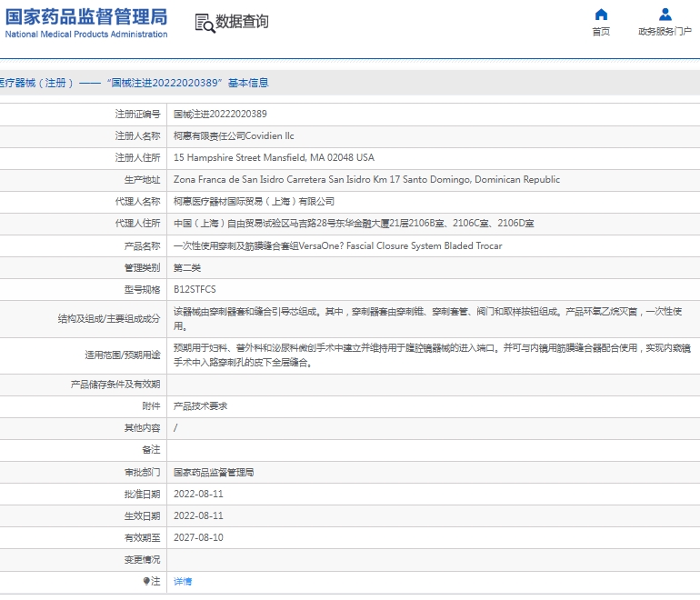Click the 批准日期 row label
Screen dimensions: 700x600
point(142,495)
